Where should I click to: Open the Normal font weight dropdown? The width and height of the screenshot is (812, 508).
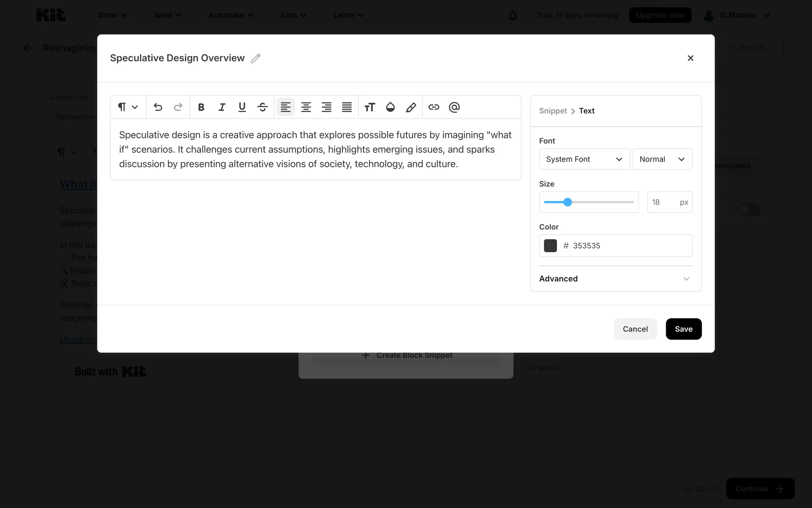click(662, 159)
